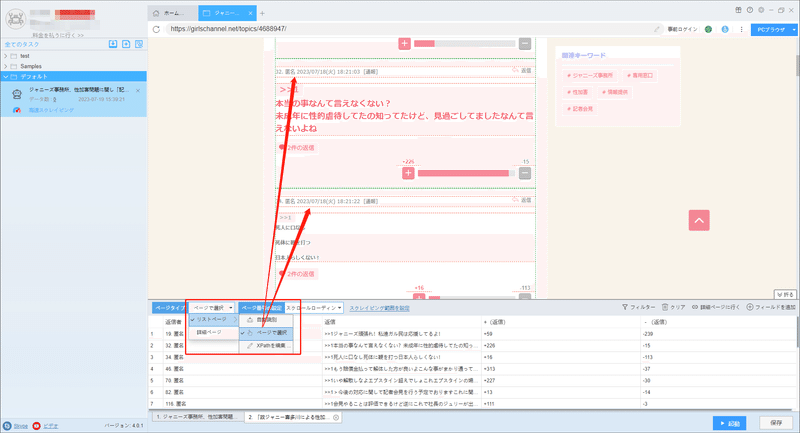Click table cell with value +313

click(x=561, y=369)
